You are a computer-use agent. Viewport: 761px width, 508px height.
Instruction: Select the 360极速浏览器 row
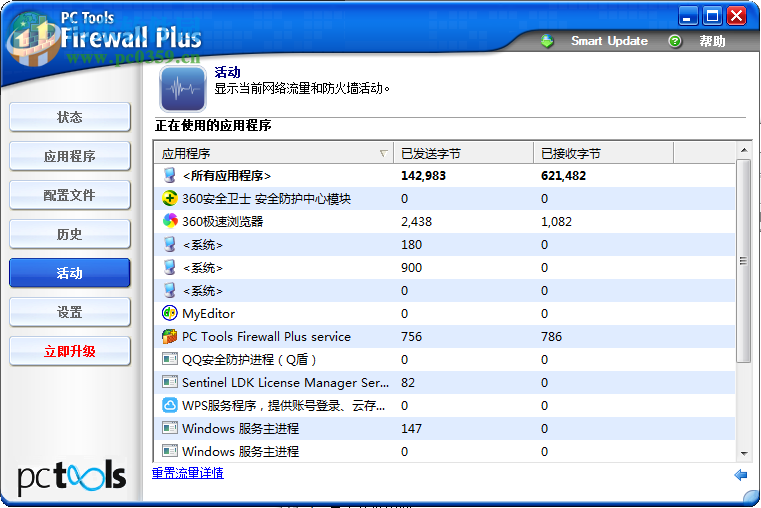pyautogui.click(x=445, y=221)
